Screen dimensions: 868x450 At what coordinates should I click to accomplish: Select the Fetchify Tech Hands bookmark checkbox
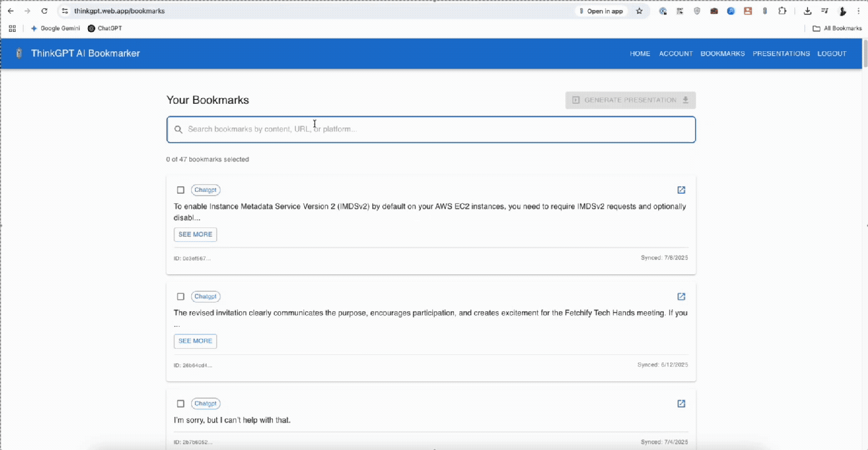(180, 296)
